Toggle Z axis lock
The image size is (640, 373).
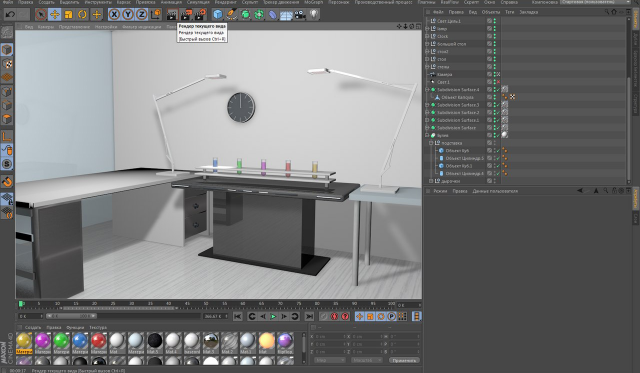point(141,15)
